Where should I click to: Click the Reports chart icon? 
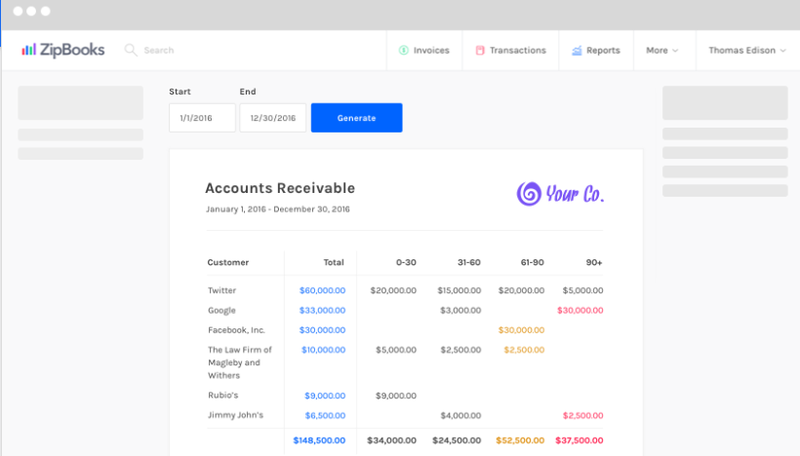click(x=577, y=50)
